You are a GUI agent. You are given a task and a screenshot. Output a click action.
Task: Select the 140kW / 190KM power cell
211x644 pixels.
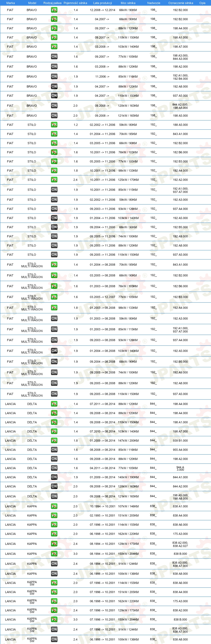click(128, 477)
